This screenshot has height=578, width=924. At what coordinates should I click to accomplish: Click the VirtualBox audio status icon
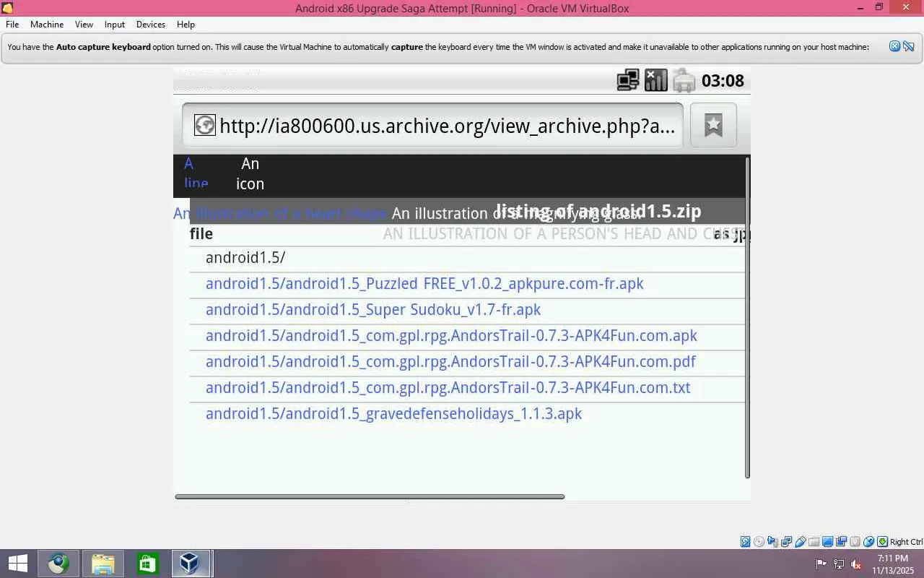click(x=773, y=542)
